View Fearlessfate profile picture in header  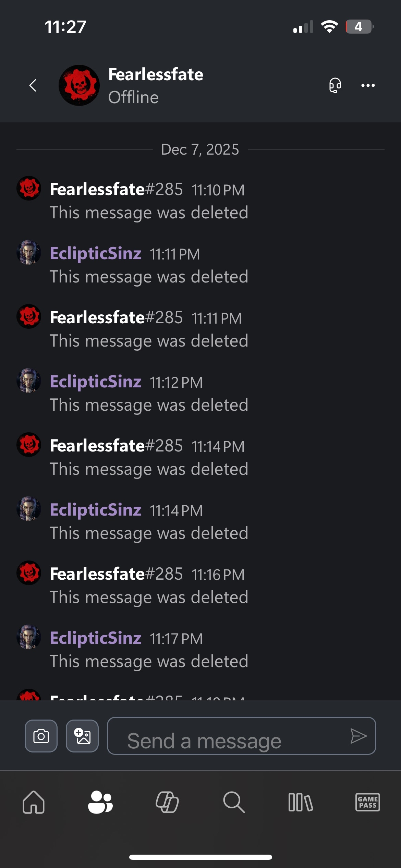[79, 85]
